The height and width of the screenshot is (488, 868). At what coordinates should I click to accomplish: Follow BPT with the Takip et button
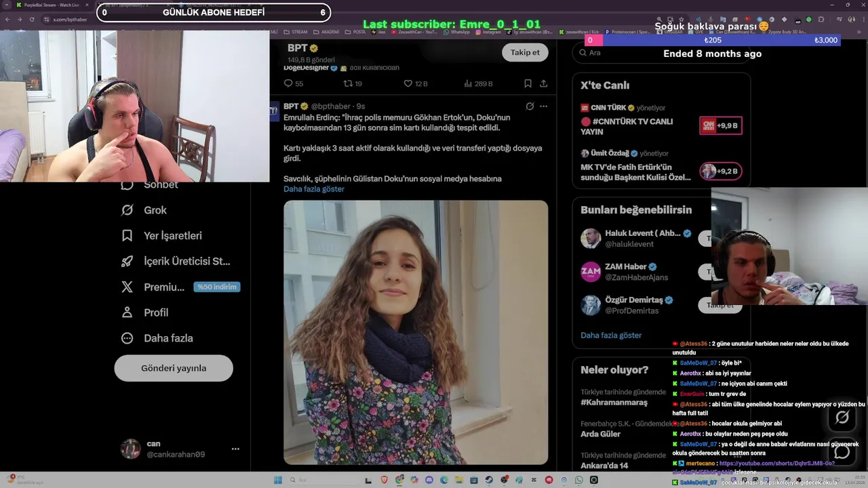point(525,52)
